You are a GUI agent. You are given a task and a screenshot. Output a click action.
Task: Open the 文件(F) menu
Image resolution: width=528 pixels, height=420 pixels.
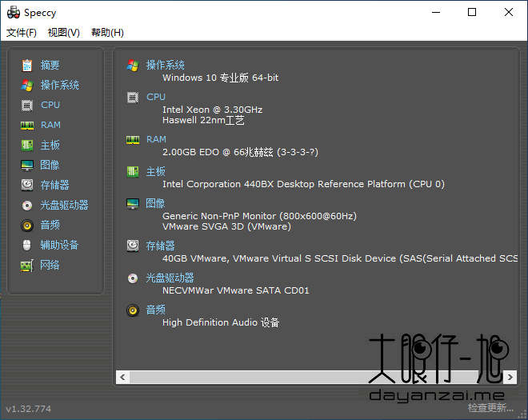[x=22, y=33]
